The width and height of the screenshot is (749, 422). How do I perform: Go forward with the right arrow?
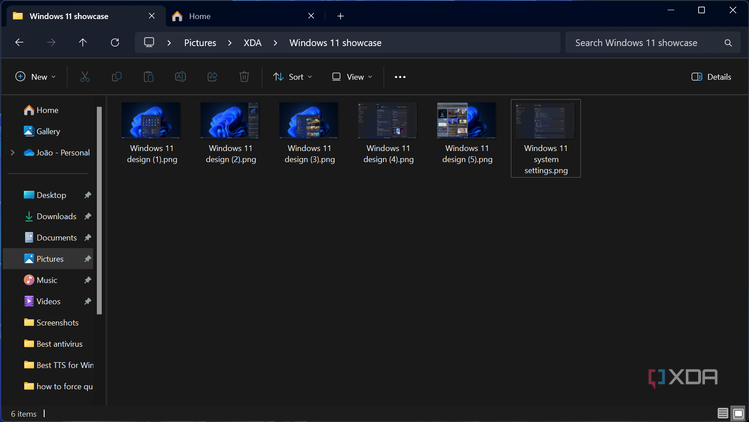pyautogui.click(x=51, y=43)
